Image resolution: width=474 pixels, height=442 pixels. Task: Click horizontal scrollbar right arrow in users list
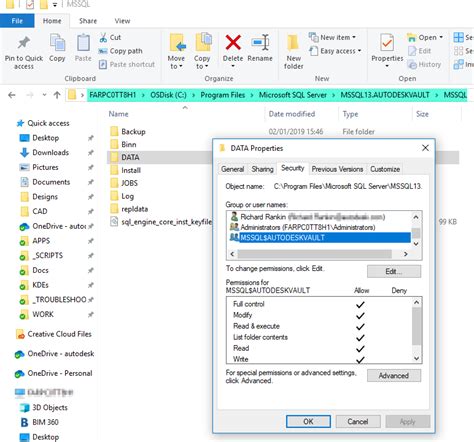coord(406,254)
